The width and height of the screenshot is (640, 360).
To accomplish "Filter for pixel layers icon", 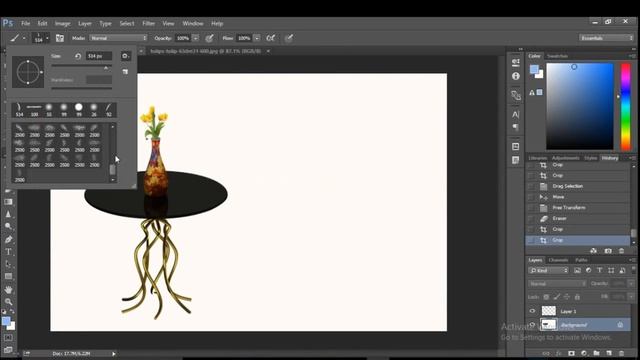I will pos(577,270).
